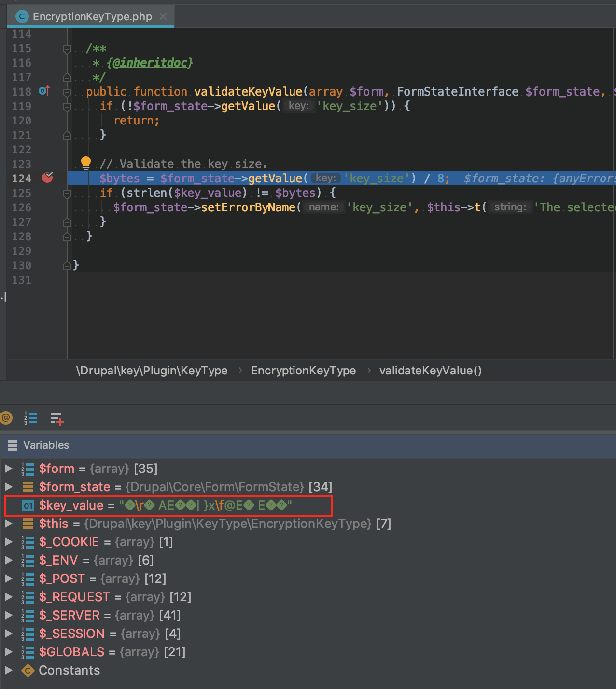The image size is (616, 689).
Task: Toggle fold marker of if block on line 125
Action: (67, 193)
